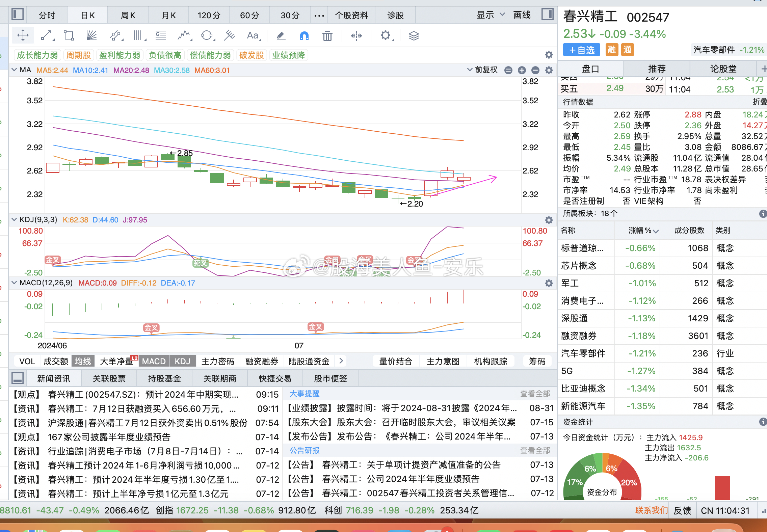Open KDJ indicator settings gear
Screen dimensions: 767x532
tap(549, 220)
